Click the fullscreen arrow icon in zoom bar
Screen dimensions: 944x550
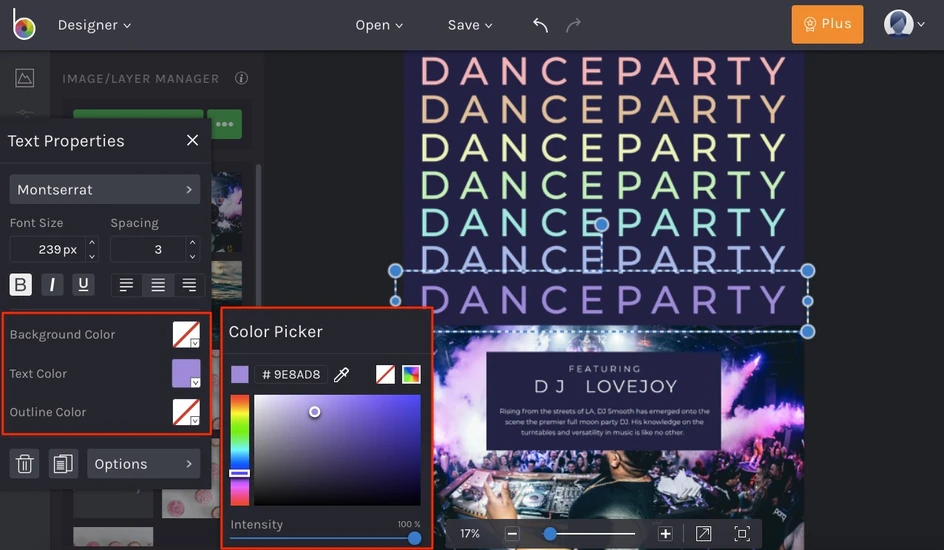click(703, 534)
